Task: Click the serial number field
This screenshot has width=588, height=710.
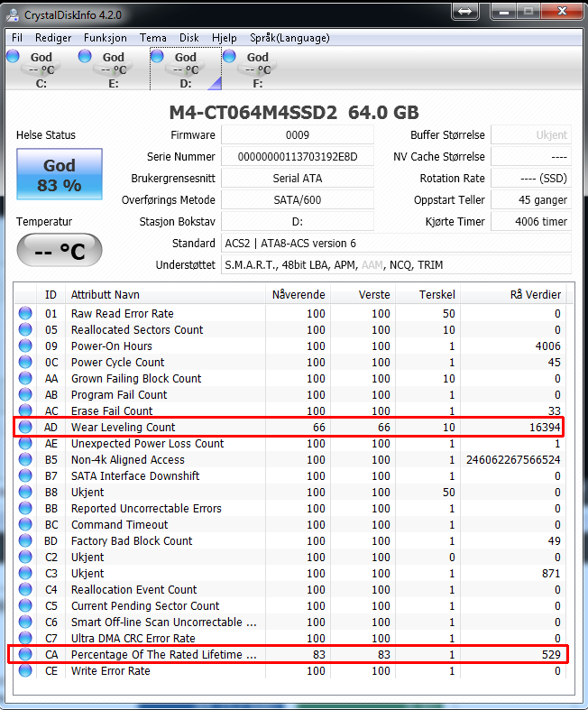Action: coord(298,157)
